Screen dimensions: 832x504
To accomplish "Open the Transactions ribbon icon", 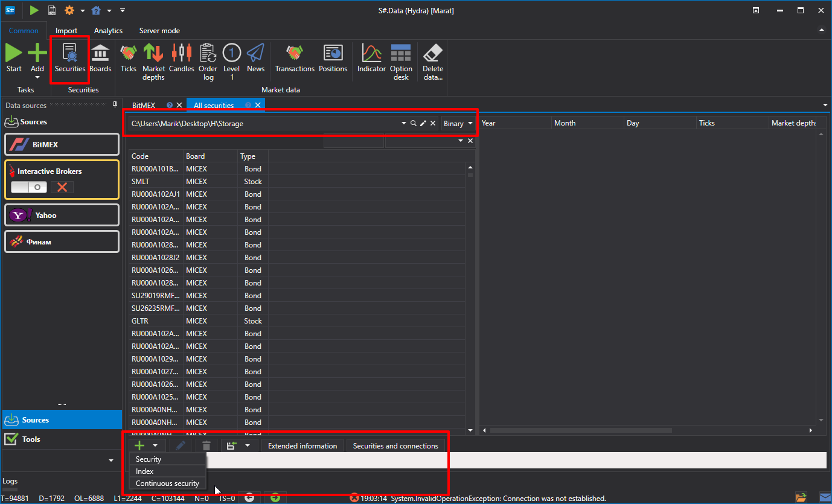I will [x=295, y=59].
